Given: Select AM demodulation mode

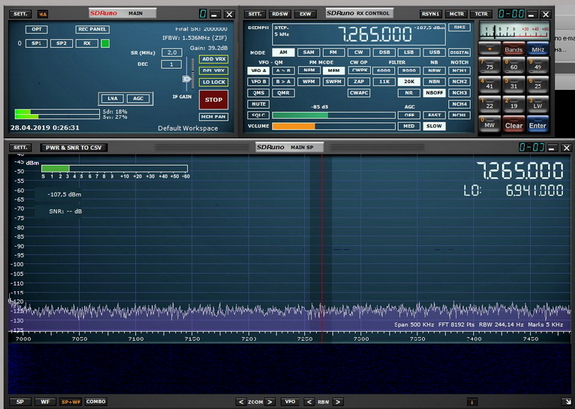Looking at the screenshot, I should [283, 52].
